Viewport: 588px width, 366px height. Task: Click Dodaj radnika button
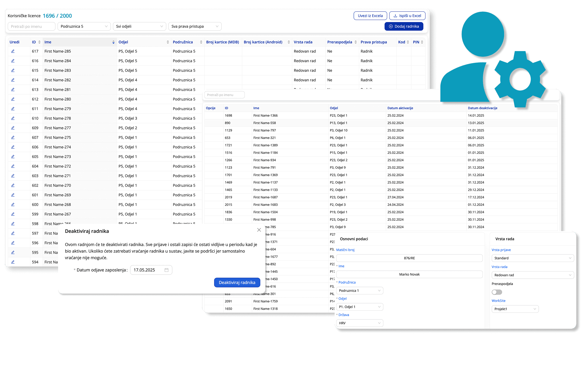(404, 26)
